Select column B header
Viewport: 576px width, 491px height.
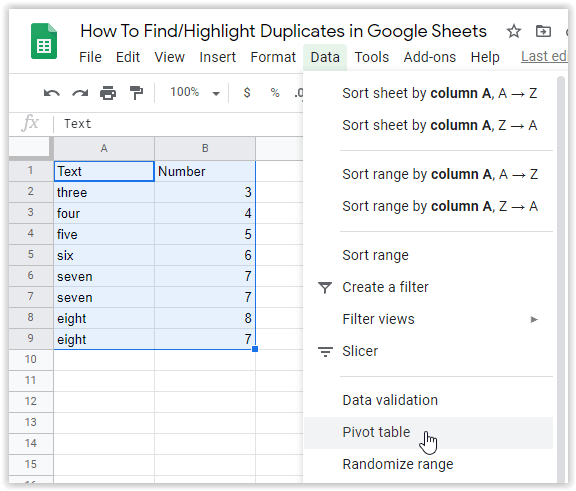click(x=205, y=148)
